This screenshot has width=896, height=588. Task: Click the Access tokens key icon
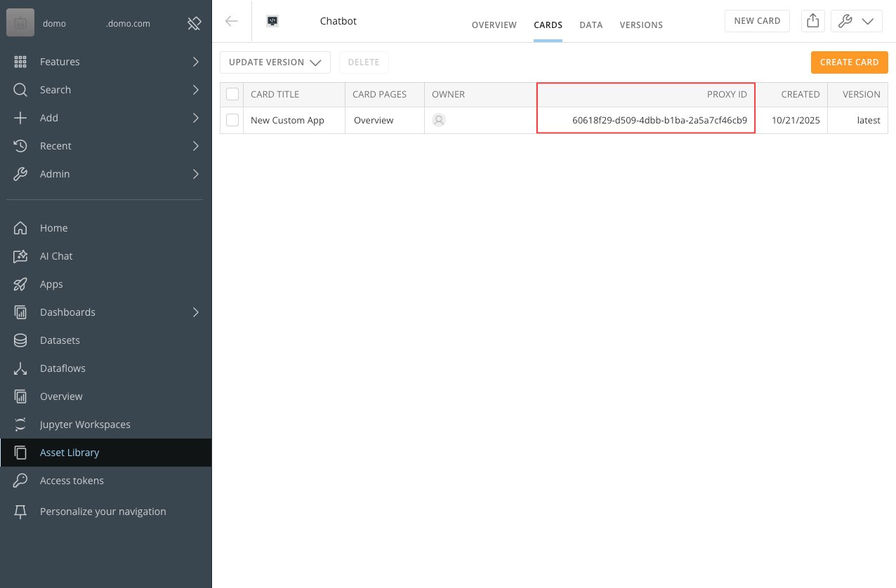[x=20, y=481]
